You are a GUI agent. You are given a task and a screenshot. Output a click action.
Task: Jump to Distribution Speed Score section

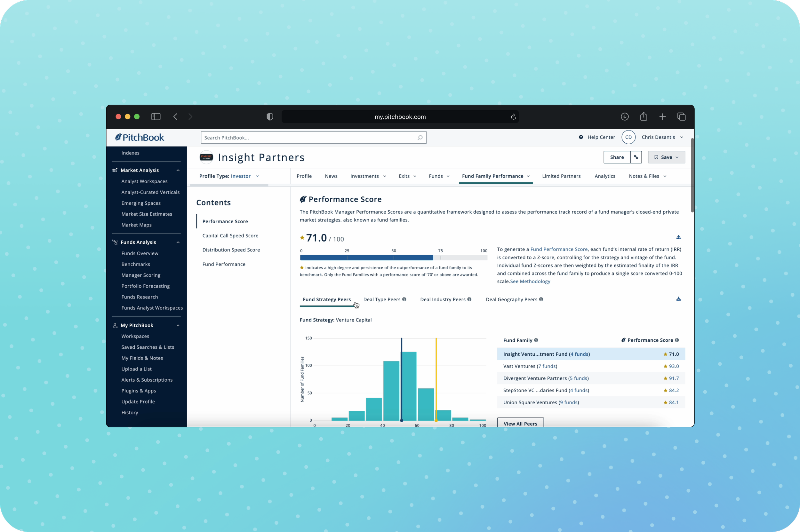[231, 250]
